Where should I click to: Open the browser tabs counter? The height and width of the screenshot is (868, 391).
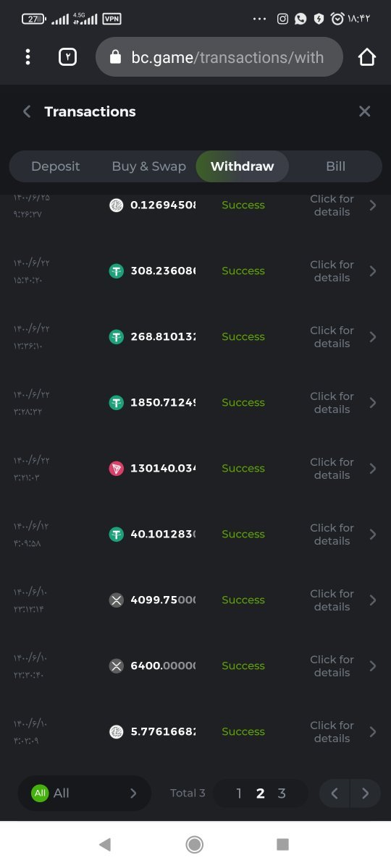pyautogui.click(x=67, y=56)
